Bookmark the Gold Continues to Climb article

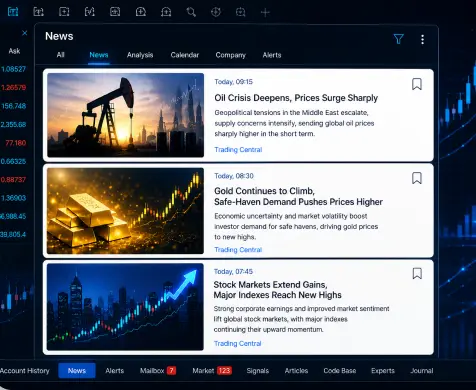click(x=417, y=178)
